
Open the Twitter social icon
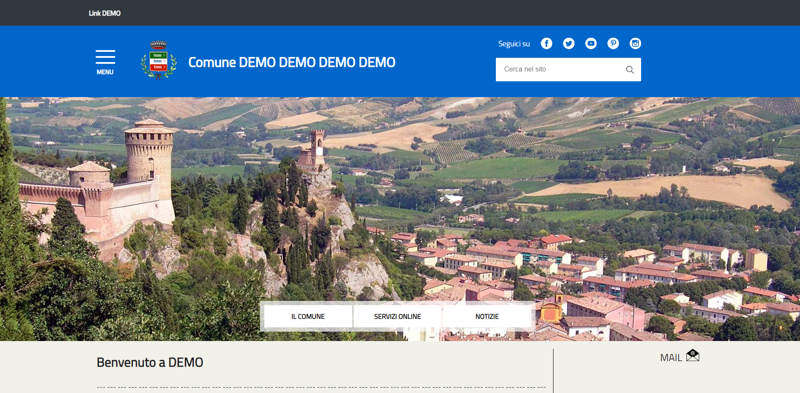[x=568, y=43]
